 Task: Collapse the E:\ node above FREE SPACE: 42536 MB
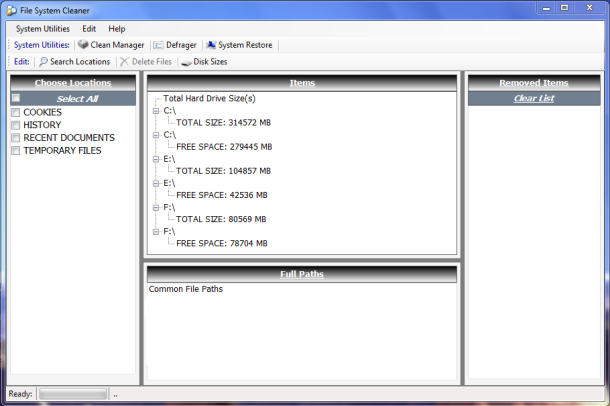point(156,183)
